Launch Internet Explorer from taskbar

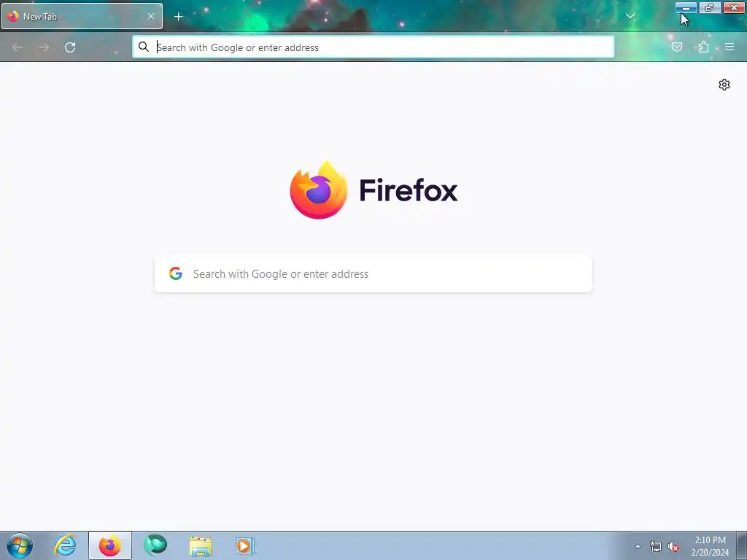(x=65, y=545)
